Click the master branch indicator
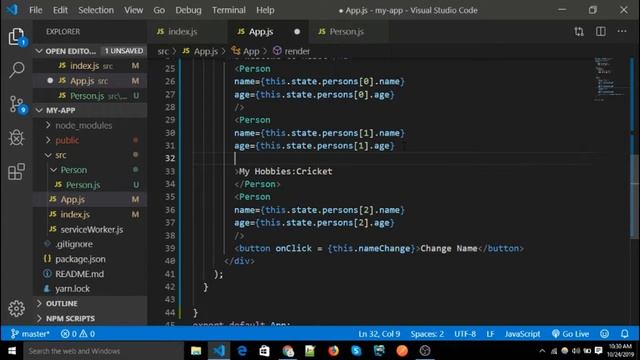The width and height of the screenshot is (640, 360). 30,334
